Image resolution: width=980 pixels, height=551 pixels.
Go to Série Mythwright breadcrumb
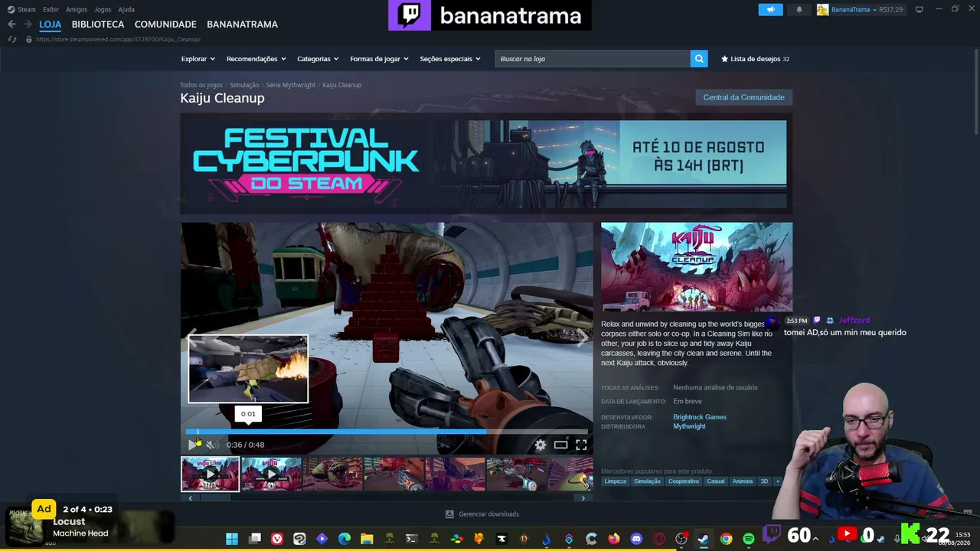[291, 85]
